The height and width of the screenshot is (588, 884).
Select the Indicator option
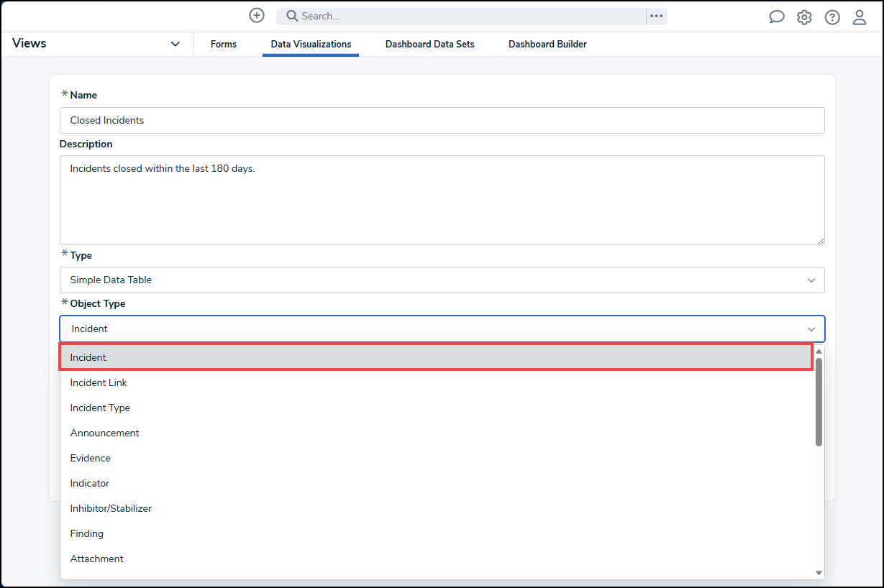[437, 483]
